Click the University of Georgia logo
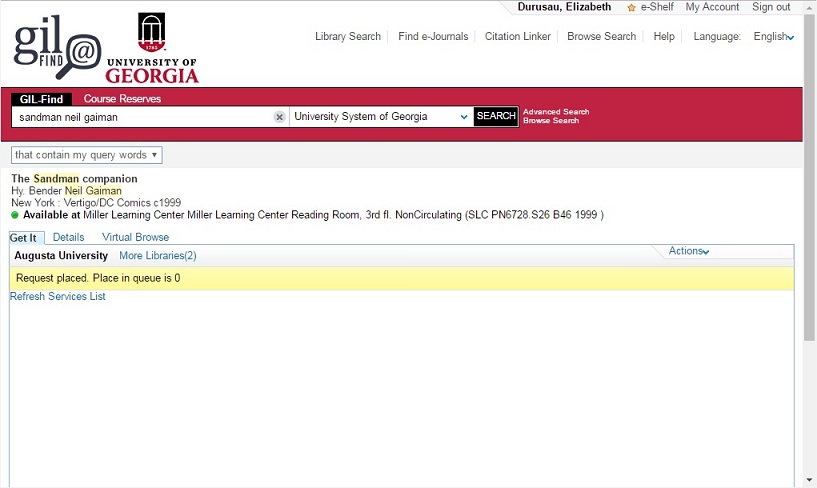This screenshot has height=488, width=817. pos(153,48)
